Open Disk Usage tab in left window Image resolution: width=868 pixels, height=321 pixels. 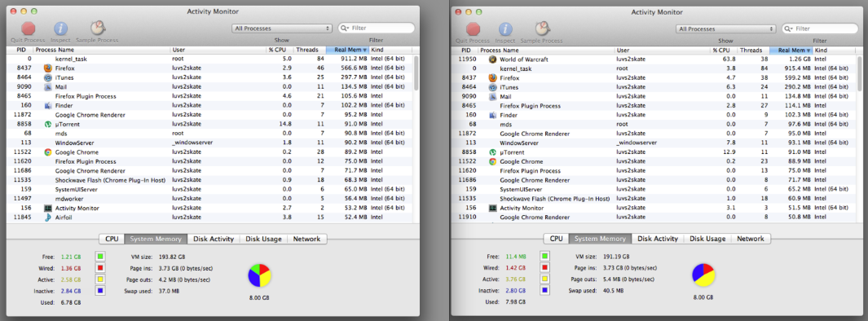[x=263, y=239]
